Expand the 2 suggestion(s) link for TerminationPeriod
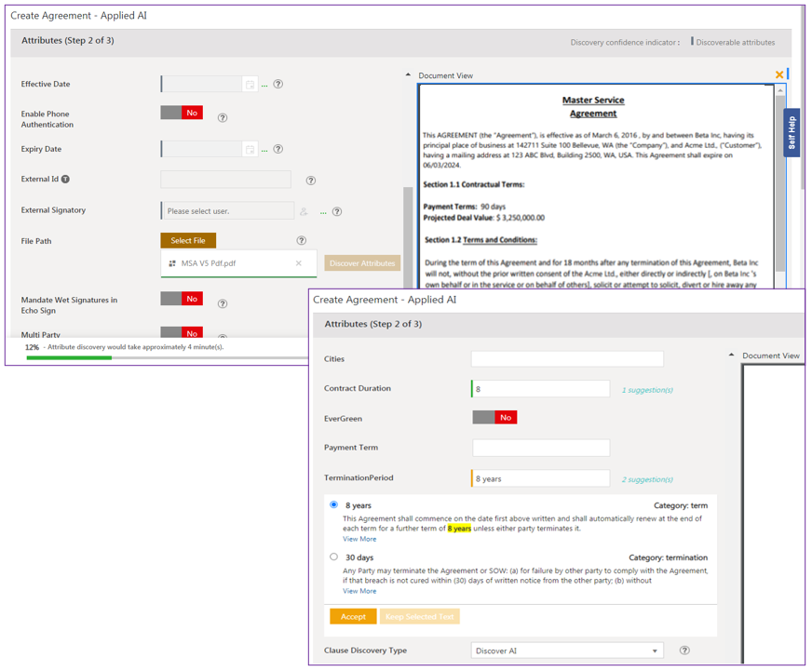This screenshot has width=812, height=671. (x=646, y=479)
